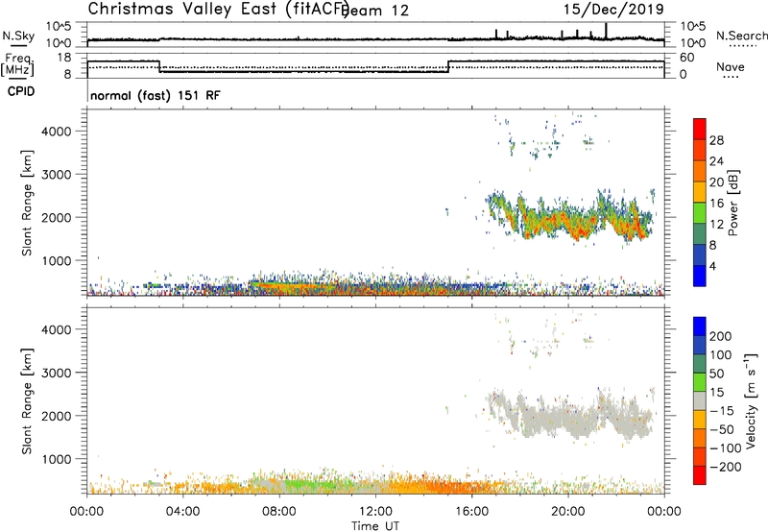Click the title 'Christmas Valley East (fitACF)'
This screenshot has height=532, width=768.
pyautogui.click(x=219, y=9)
